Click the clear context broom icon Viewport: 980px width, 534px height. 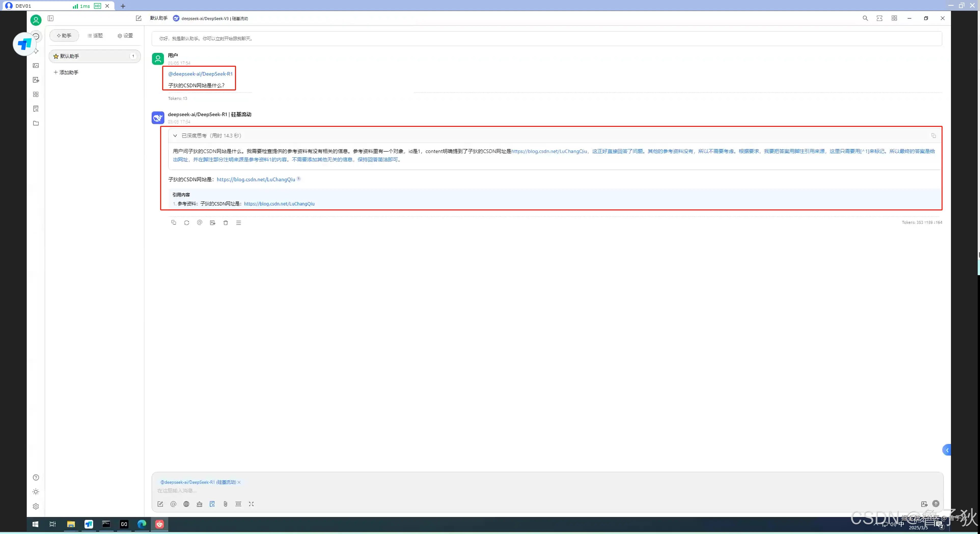tap(199, 504)
